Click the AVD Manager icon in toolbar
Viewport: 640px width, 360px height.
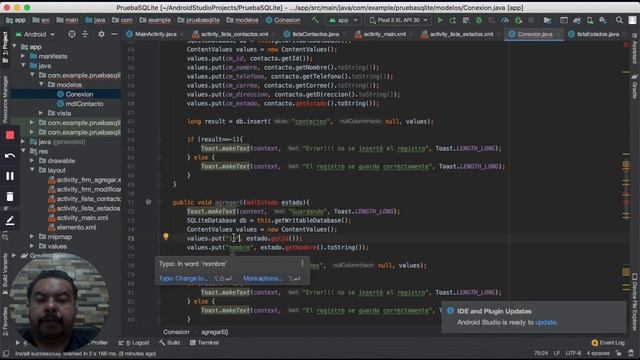point(590,20)
